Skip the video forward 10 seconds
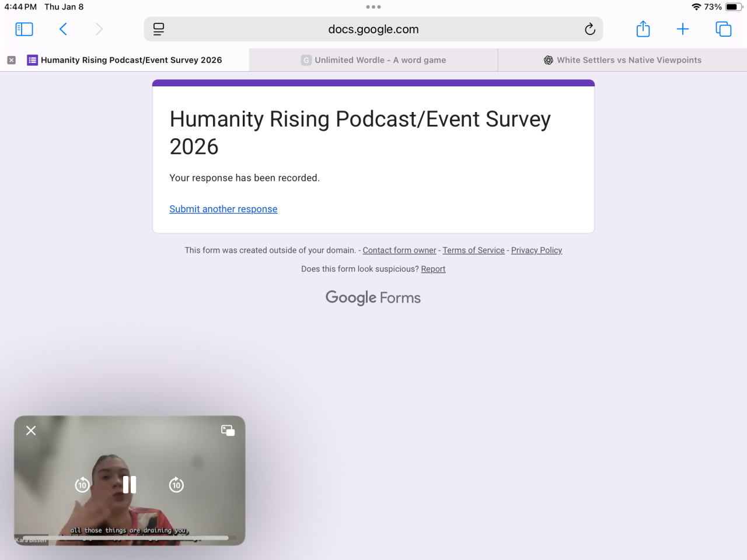This screenshot has height=560, width=747. tap(176, 485)
